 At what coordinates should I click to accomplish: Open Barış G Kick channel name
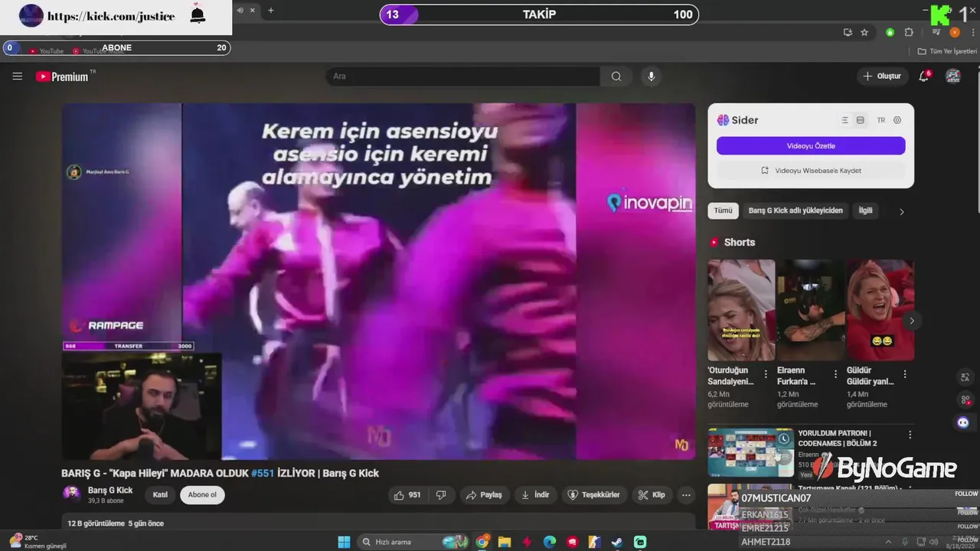point(110,491)
